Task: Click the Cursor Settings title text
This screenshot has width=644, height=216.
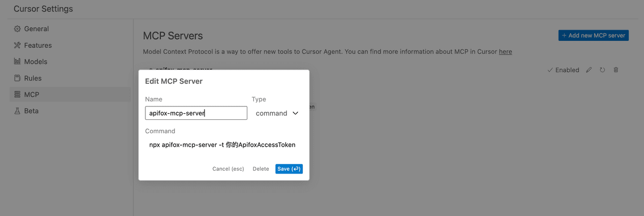Action: coord(43,9)
